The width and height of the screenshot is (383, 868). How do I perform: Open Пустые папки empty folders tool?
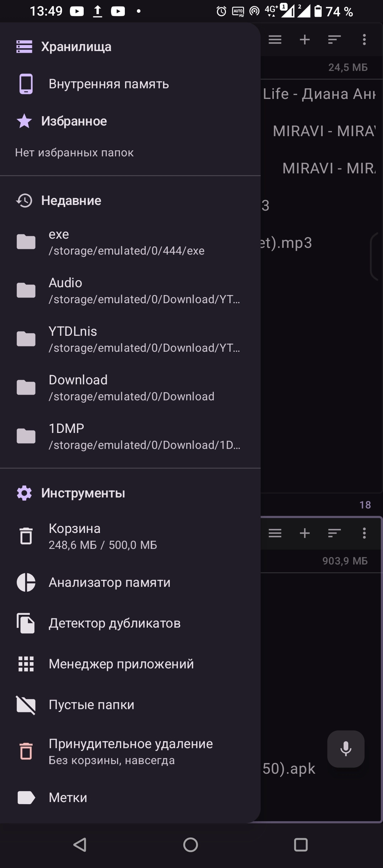(x=130, y=705)
